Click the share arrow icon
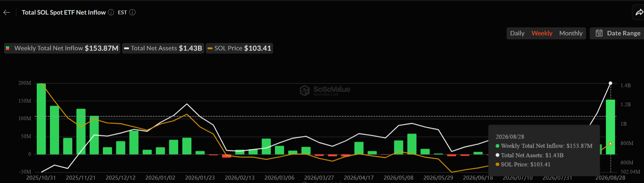 click(639, 12)
